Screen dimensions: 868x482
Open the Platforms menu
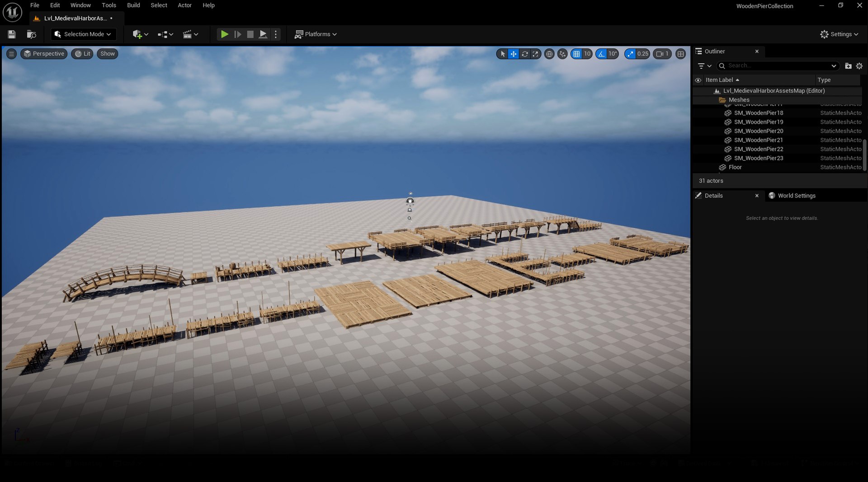pyautogui.click(x=316, y=34)
